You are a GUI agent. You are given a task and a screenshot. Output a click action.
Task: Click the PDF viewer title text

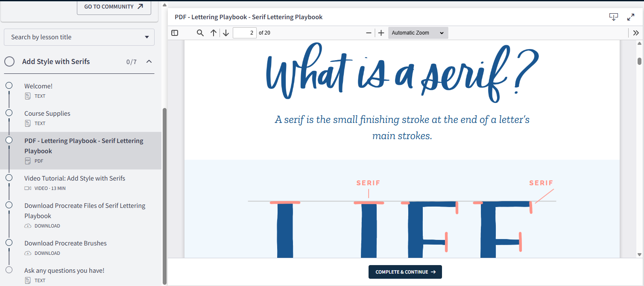click(x=249, y=17)
